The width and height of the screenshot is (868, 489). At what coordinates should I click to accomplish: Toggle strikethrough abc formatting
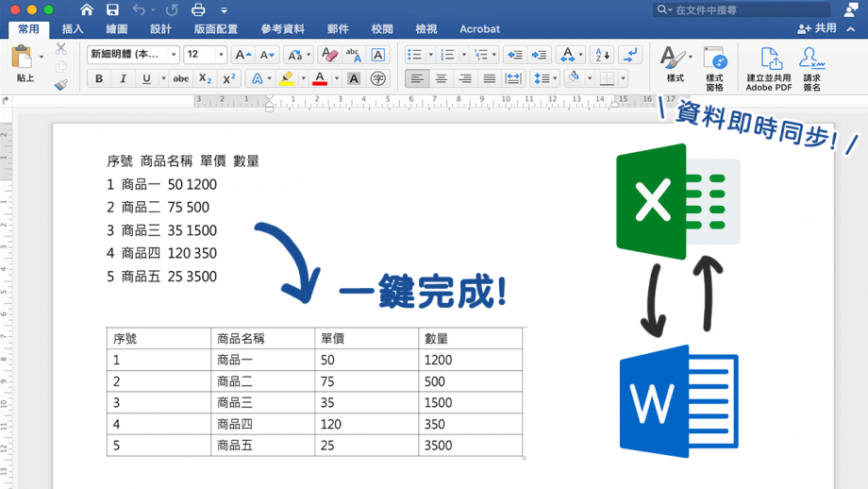(x=181, y=78)
